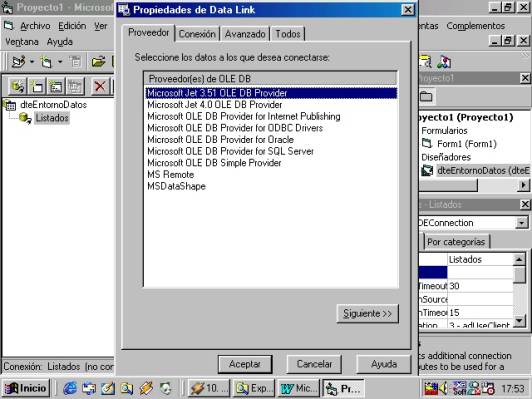Click the red X Delete icon

pos(100,87)
